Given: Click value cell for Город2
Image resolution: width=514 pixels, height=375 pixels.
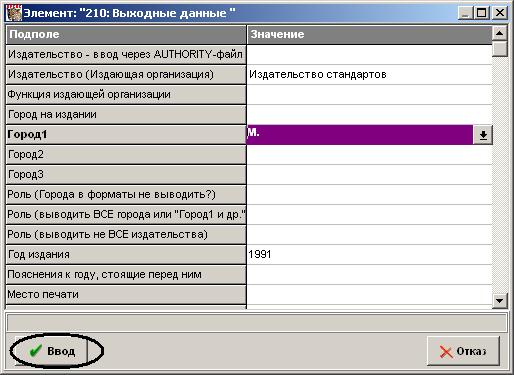Looking at the screenshot, I should click(369, 155).
